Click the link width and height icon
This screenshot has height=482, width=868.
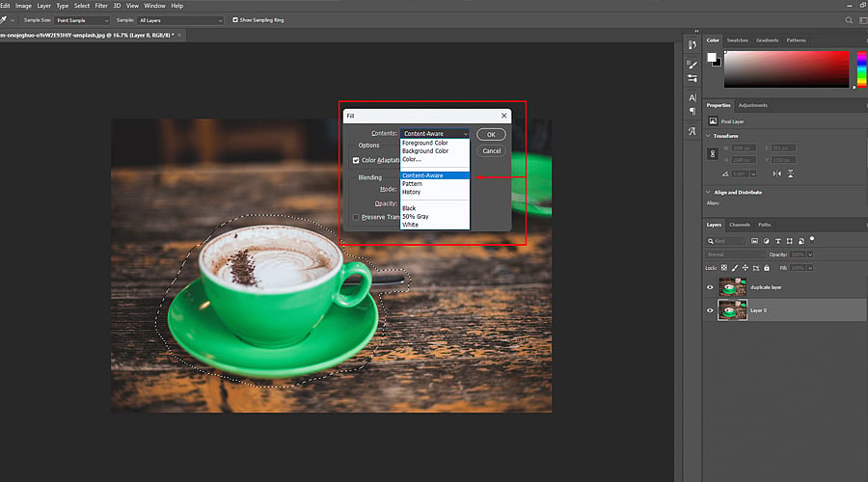click(x=713, y=154)
